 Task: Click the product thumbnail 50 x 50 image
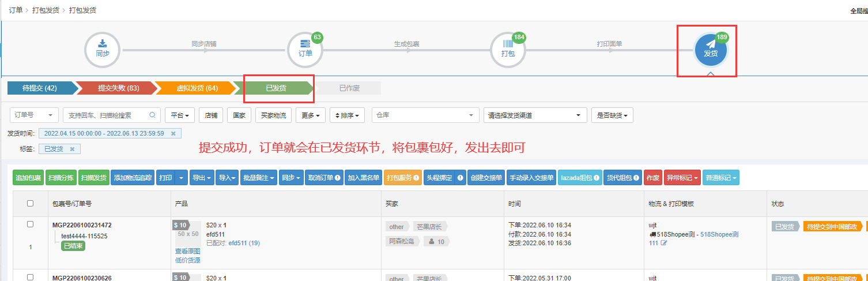point(188,234)
